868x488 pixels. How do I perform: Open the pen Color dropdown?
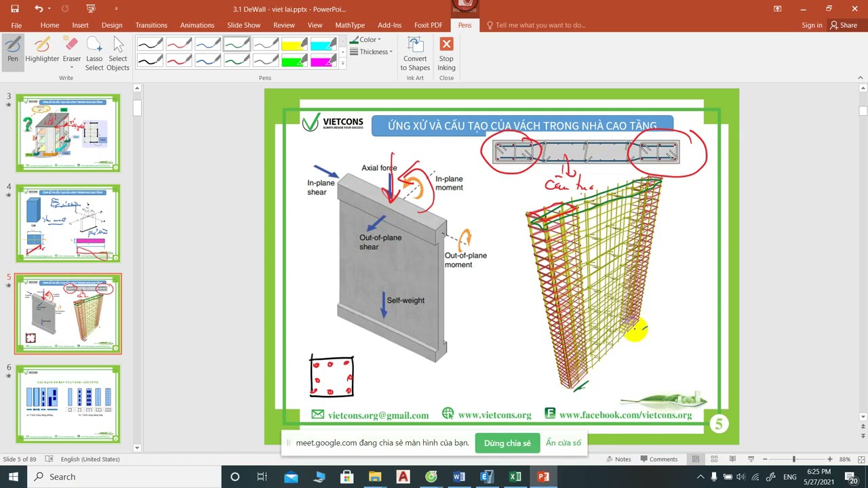(x=366, y=39)
